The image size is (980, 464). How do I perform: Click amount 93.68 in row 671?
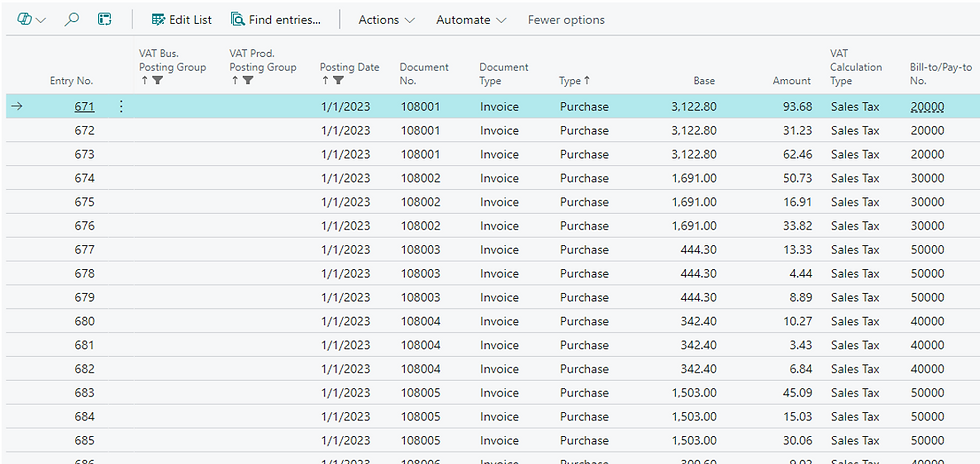tap(798, 107)
